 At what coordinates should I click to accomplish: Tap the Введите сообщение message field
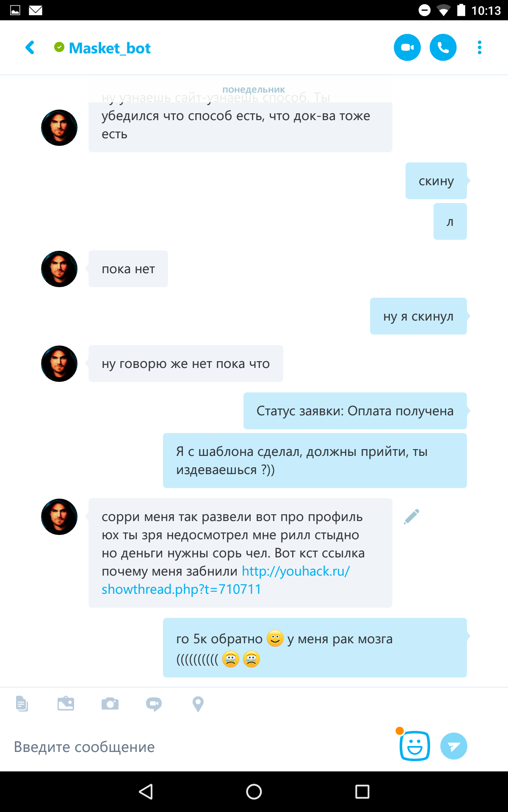point(199,747)
